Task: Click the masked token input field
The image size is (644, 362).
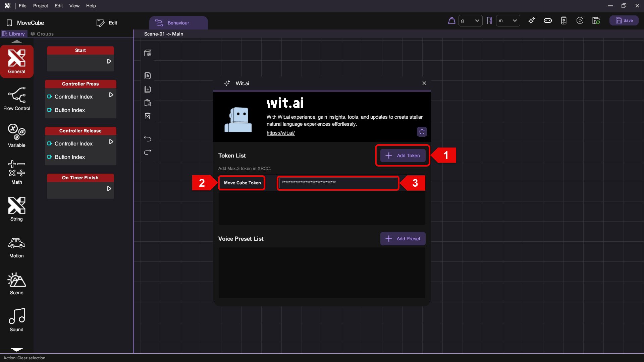Action: click(338, 183)
